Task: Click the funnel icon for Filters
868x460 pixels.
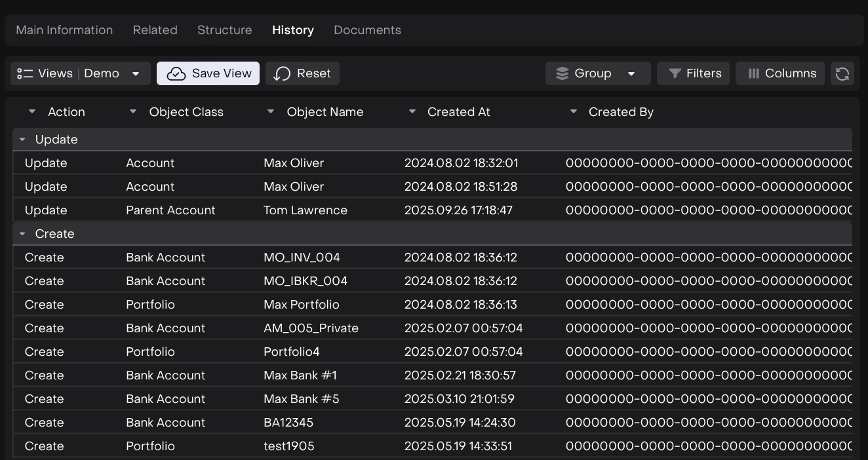Action: pyautogui.click(x=675, y=73)
